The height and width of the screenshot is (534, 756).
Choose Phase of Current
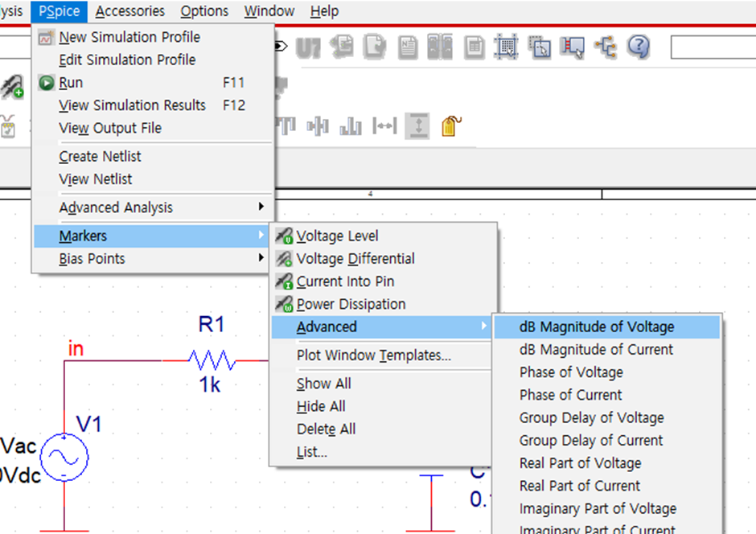(607, 395)
